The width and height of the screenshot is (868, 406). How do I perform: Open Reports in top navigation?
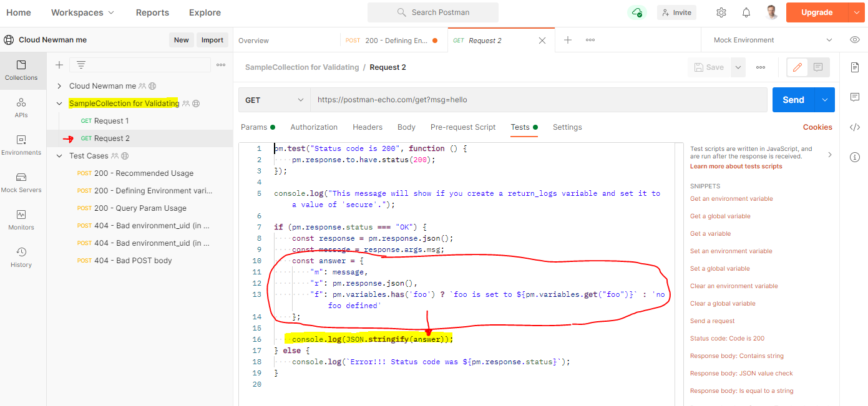click(152, 12)
